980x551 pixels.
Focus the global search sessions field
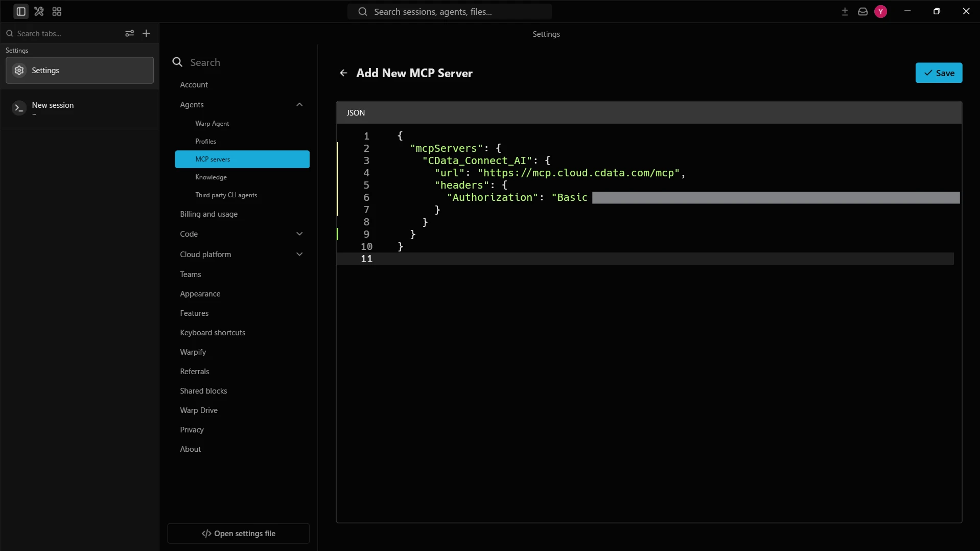click(x=450, y=11)
